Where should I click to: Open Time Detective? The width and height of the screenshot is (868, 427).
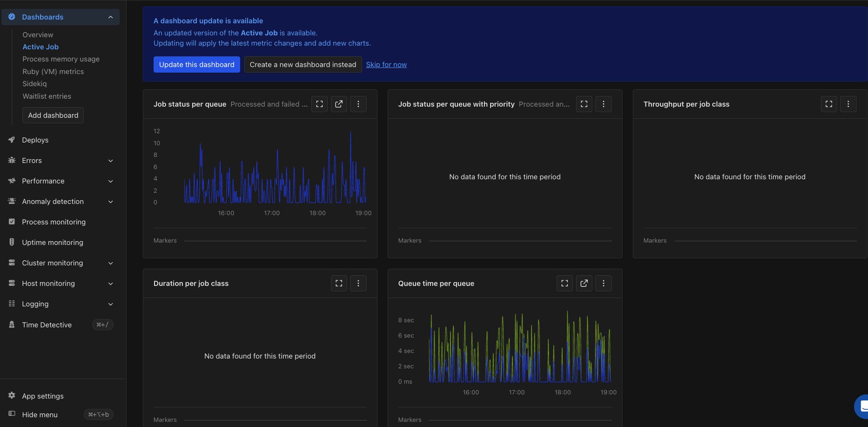click(47, 325)
